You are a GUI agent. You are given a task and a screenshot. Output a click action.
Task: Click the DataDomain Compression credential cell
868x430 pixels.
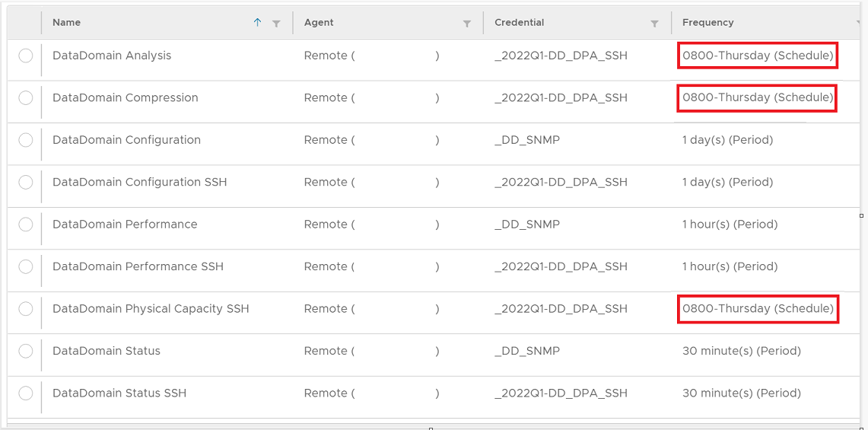[561, 98]
